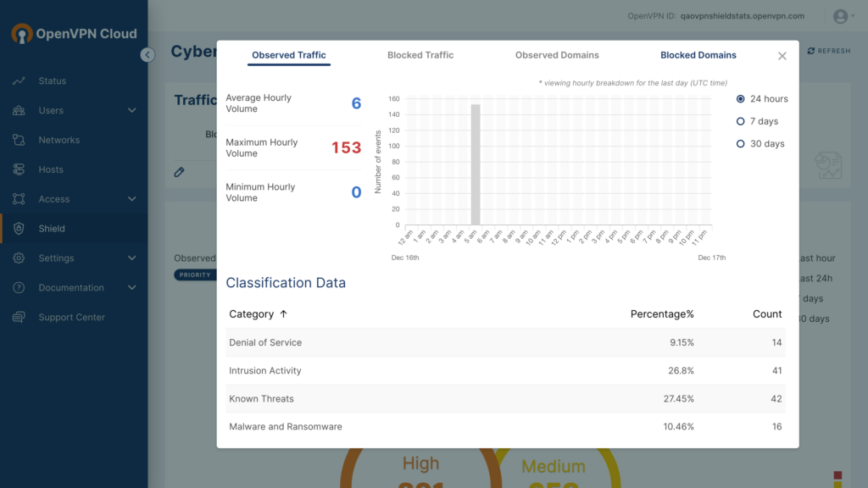Screen dimensions: 868x488
Task: Click the pencil edit icon
Action: pos(180,172)
